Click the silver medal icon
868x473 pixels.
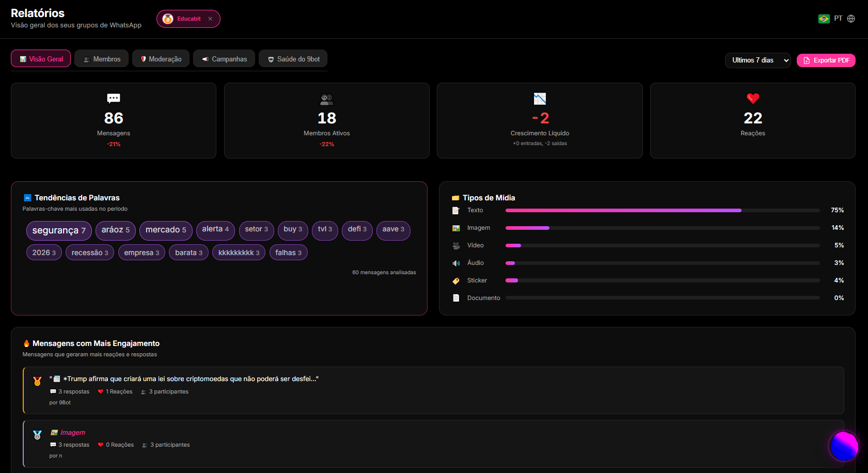pyautogui.click(x=37, y=435)
